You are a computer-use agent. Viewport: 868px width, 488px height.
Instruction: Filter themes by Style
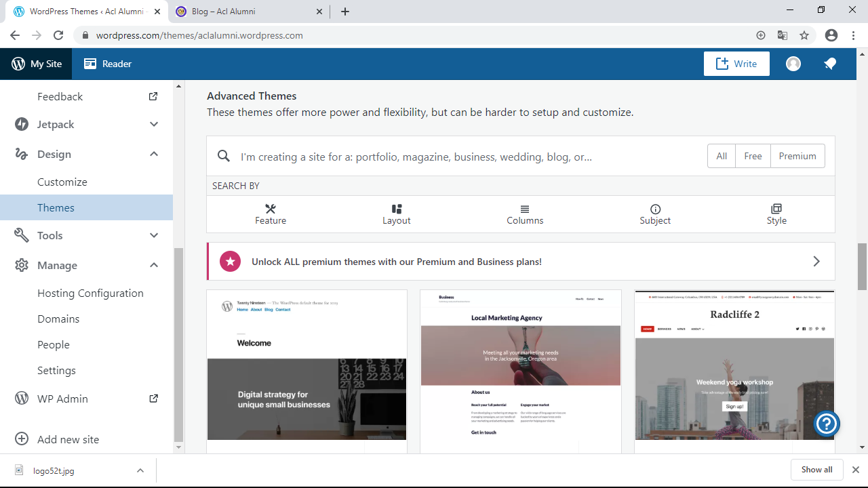click(776, 214)
